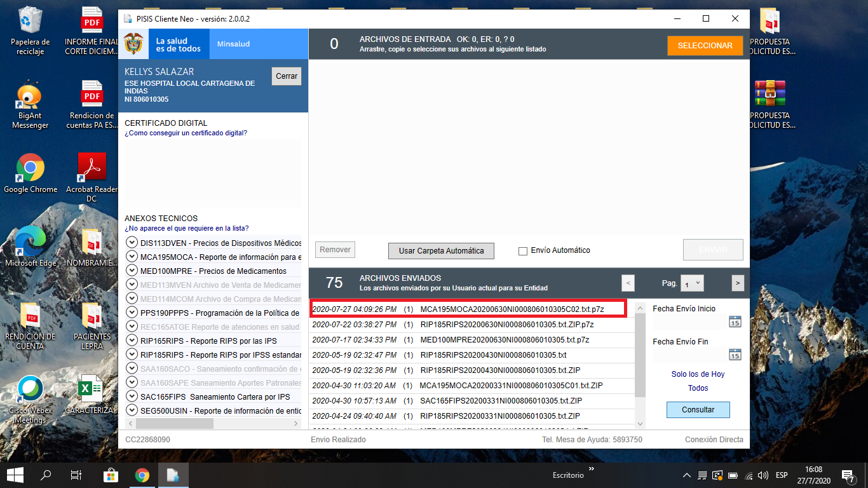This screenshot has height=488, width=868.
Task: Click the Minsalud Colombia coat of arms logo
Action: [x=133, y=44]
